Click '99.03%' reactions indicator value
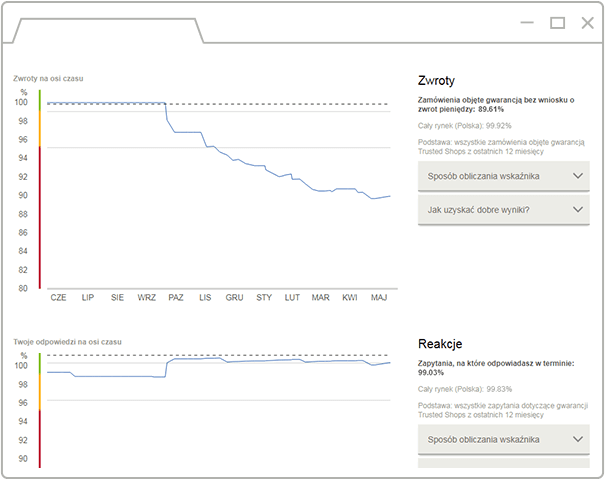This screenshot has width=605, height=480. 431,373
